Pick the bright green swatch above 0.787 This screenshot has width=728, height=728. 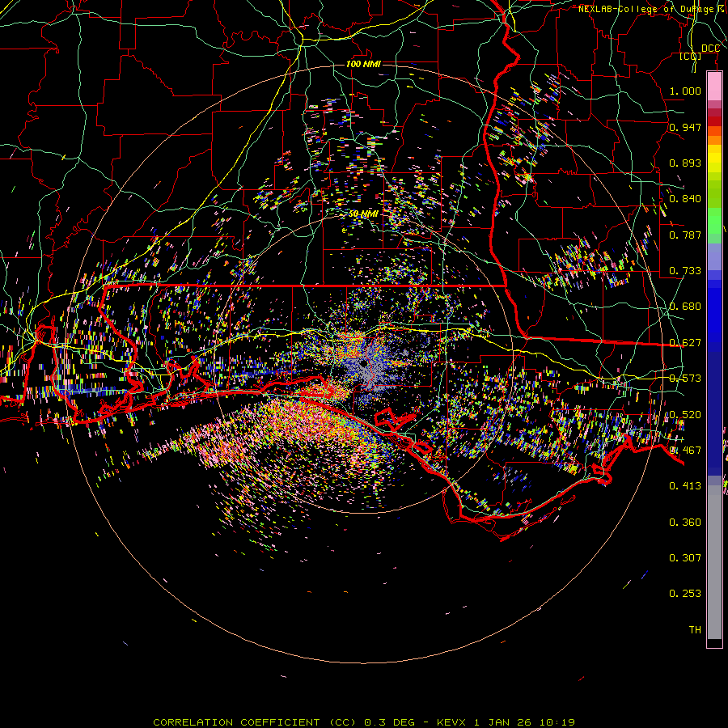point(714,222)
